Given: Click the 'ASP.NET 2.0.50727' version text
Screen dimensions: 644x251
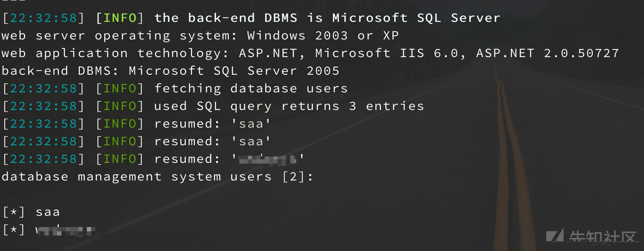Looking at the screenshot, I should coord(548,53).
